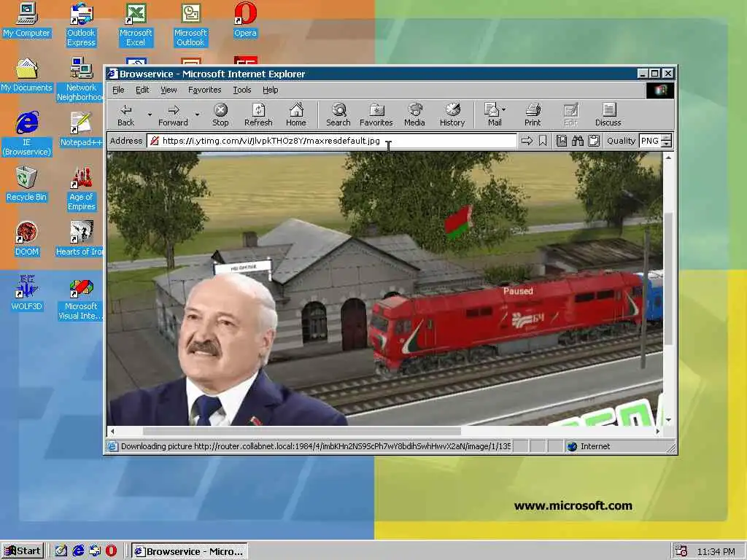Open Age of Empires desktop shortcut
Viewport: 747px width, 560px height.
pyautogui.click(x=81, y=189)
